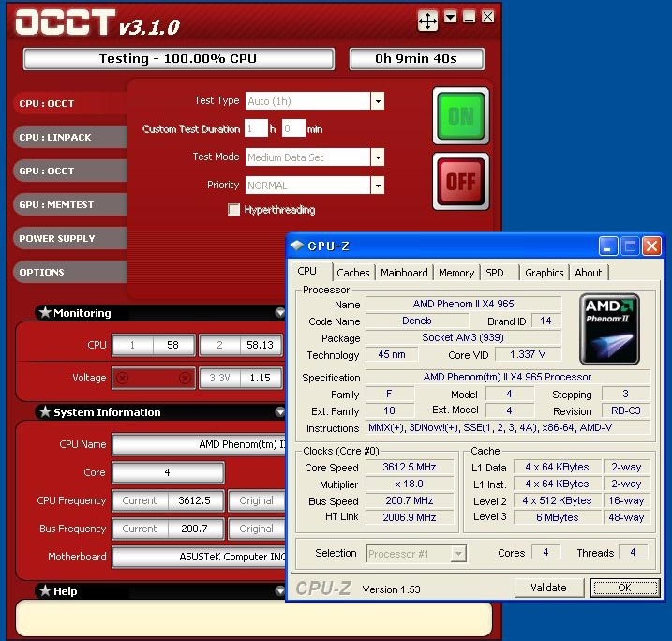Click the OCCT Help text area
Screen dimensions: 672x641
[254, 619]
